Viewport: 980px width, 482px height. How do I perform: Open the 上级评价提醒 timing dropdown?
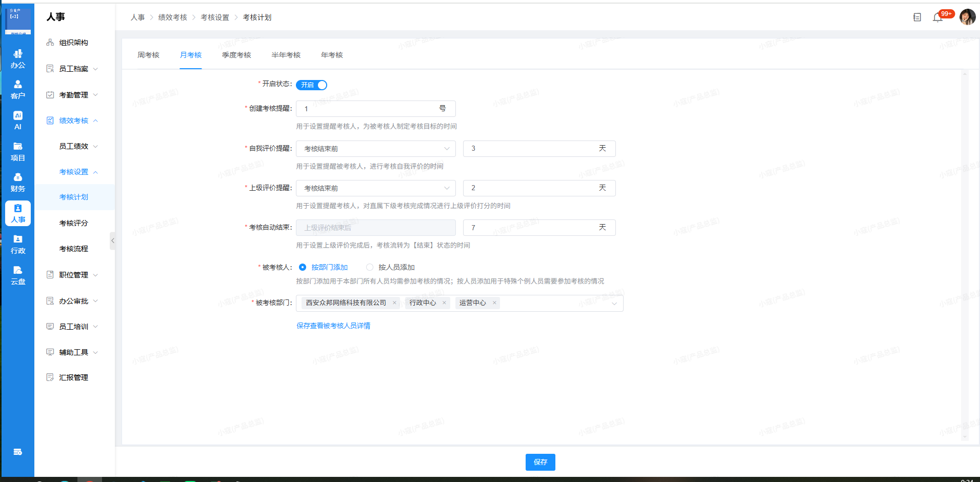pyautogui.click(x=375, y=188)
